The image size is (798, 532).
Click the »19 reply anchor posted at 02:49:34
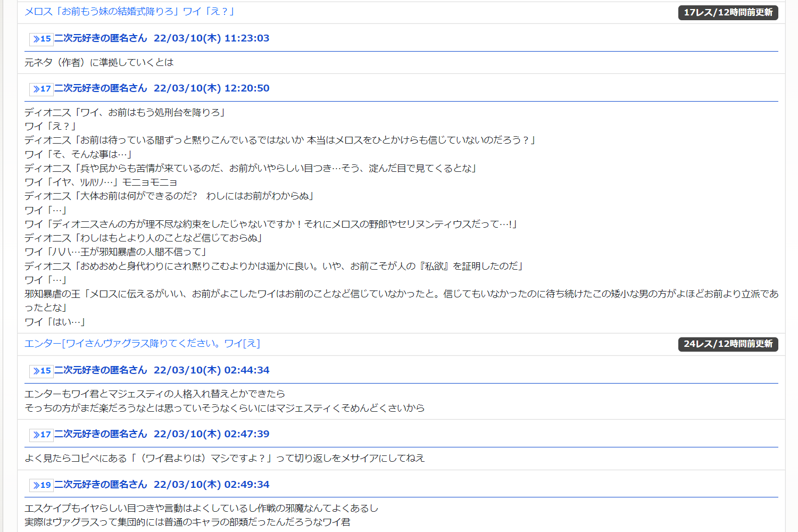(x=41, y=485)
